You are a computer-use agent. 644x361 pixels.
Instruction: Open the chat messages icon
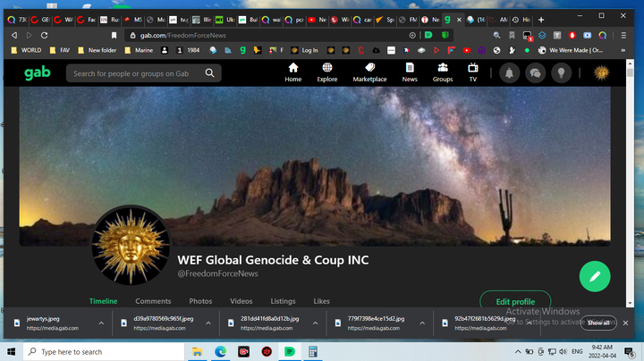point(535,73)
